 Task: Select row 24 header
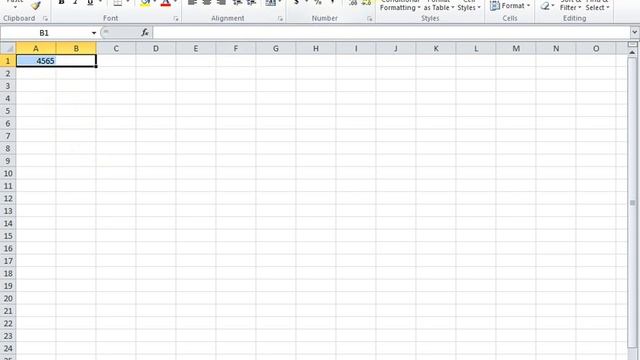[8, 348]
